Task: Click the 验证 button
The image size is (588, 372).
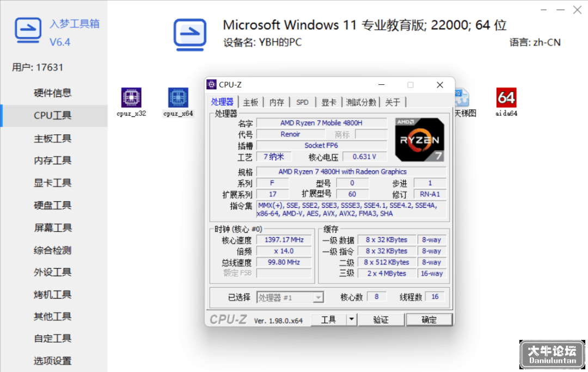Action: 381,320
